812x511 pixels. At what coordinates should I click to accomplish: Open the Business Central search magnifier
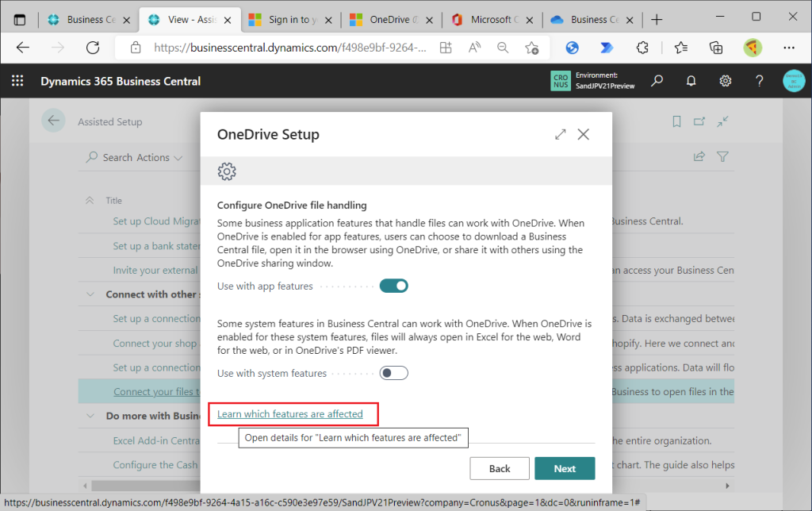[x=657, y=81]
